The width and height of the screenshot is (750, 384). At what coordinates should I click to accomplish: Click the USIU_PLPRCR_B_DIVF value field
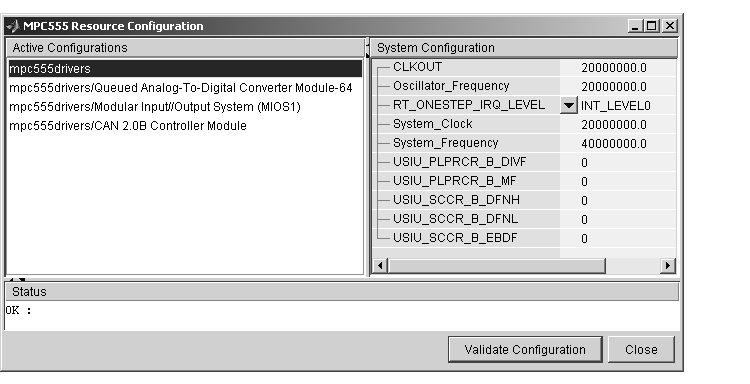(618, 163)
